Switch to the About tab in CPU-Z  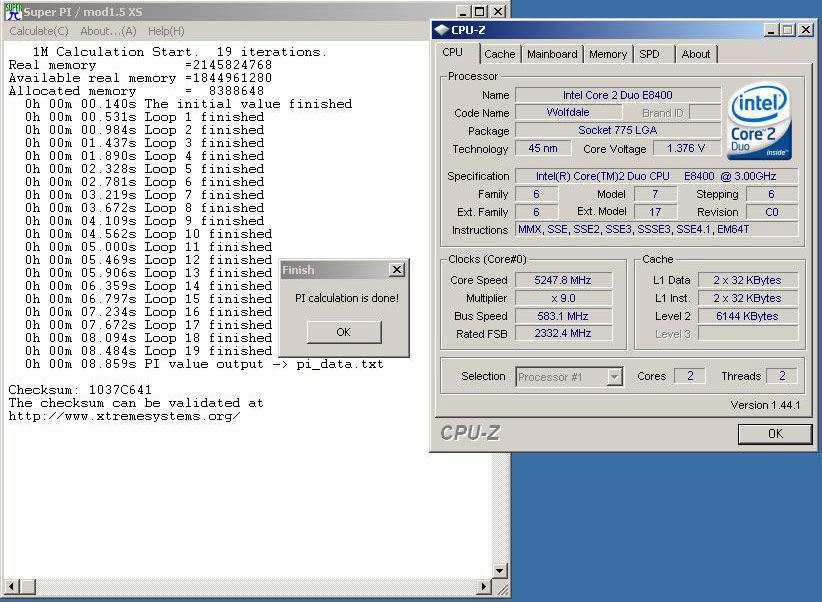coord(696,54)
